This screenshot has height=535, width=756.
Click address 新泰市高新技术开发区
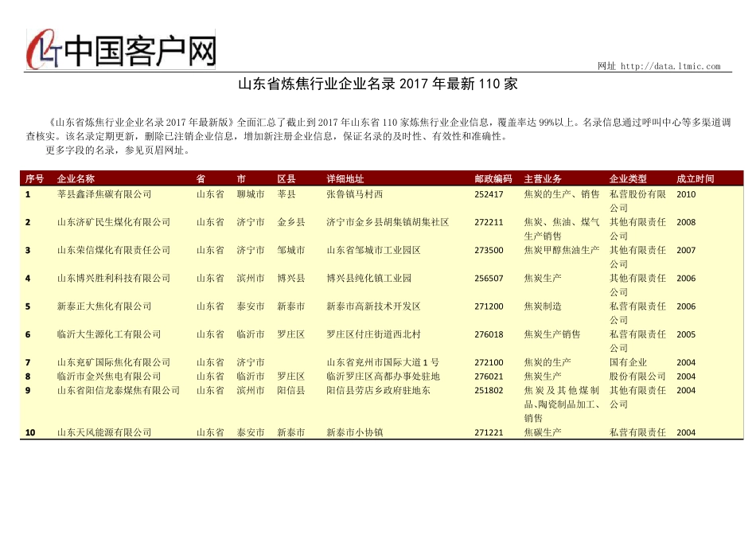374,306
